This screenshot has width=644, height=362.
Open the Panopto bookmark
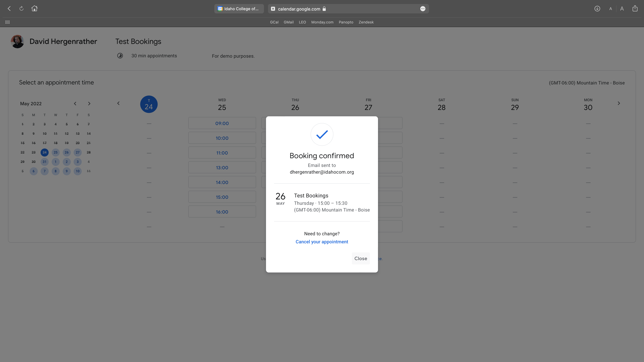pyautogui.click(x=346, y=22)
